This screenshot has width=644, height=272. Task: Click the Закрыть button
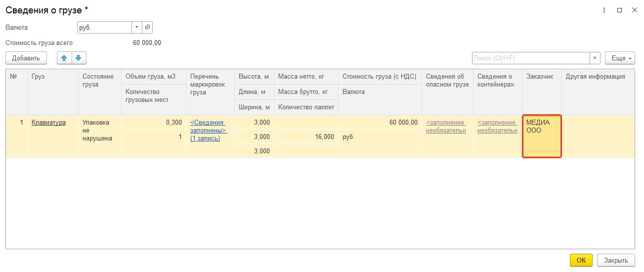(x=616, y=260)
